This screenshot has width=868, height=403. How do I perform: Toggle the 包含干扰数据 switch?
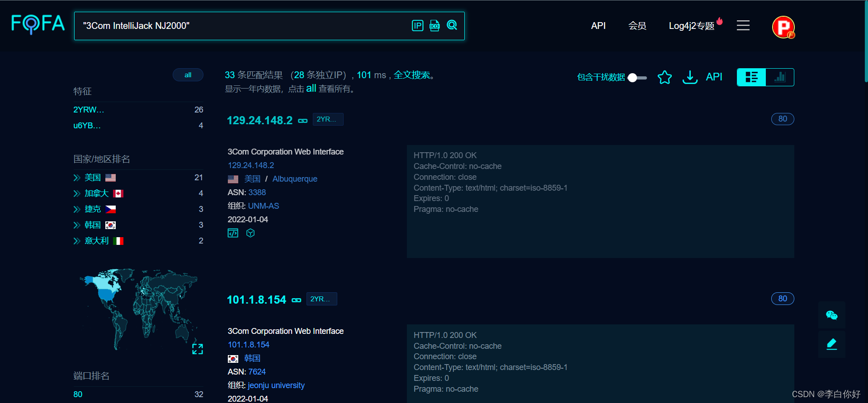click(x=637, y=78)
